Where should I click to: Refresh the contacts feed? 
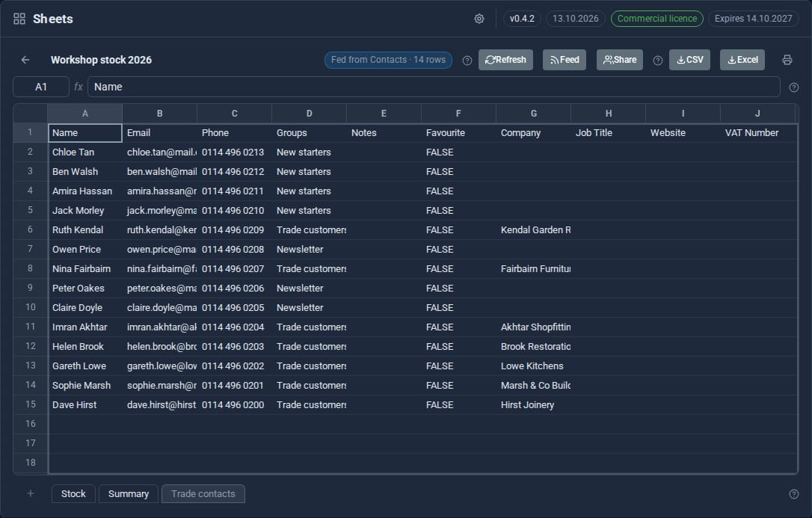(x=505, y=60)
